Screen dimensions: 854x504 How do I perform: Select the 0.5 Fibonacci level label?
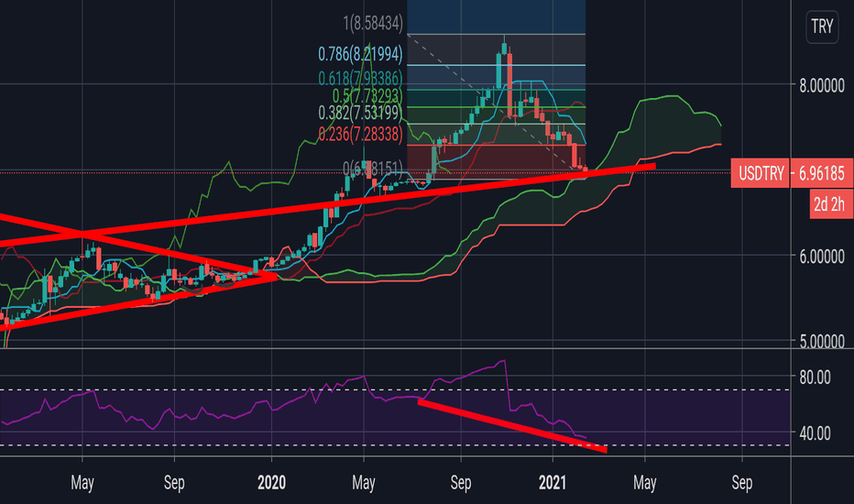[x=367, y=96]
